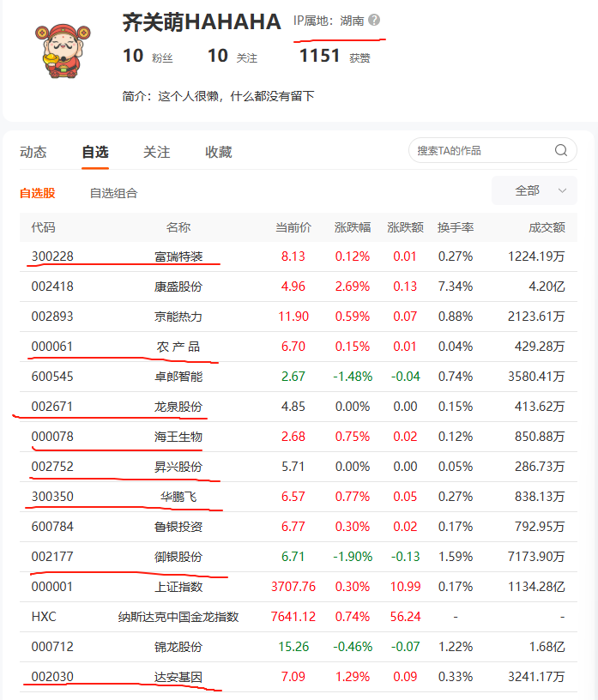Sort by the 换手率 column header
Viewport: 598px width, 700px height.
(456, 227)
